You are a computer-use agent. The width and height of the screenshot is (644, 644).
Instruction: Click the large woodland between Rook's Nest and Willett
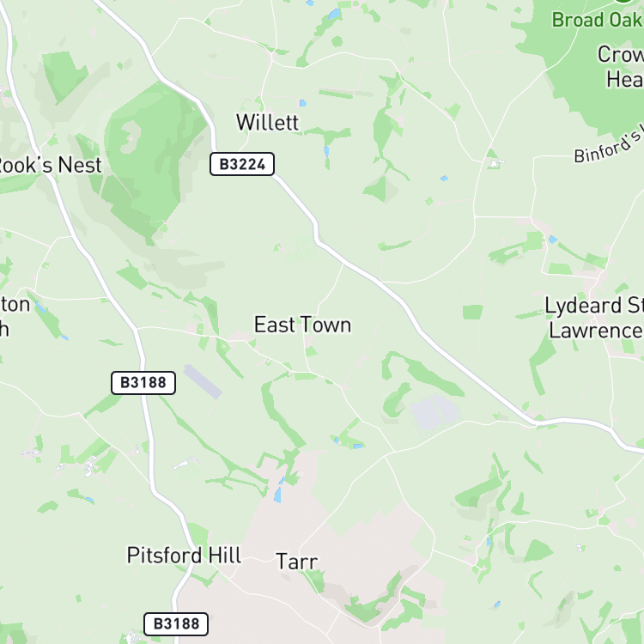coord(152,156)
